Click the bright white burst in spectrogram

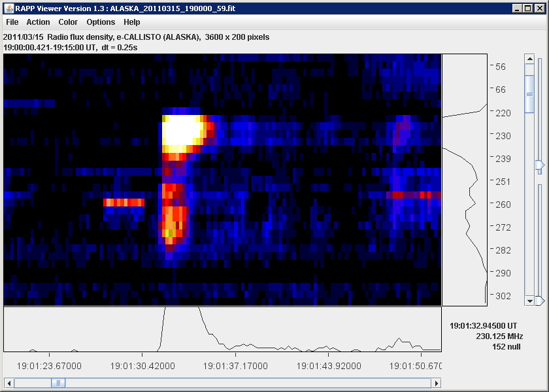(183, 130)
